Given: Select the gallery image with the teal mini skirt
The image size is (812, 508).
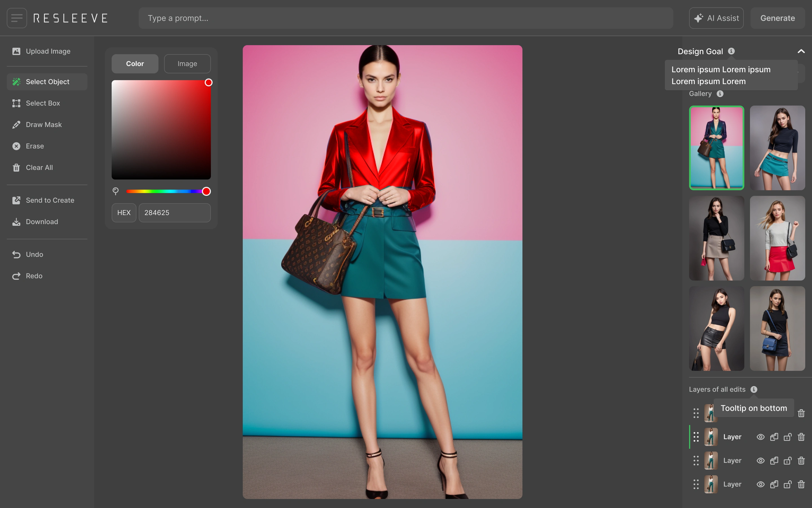Looking at the screenshot, I should 777,148.
